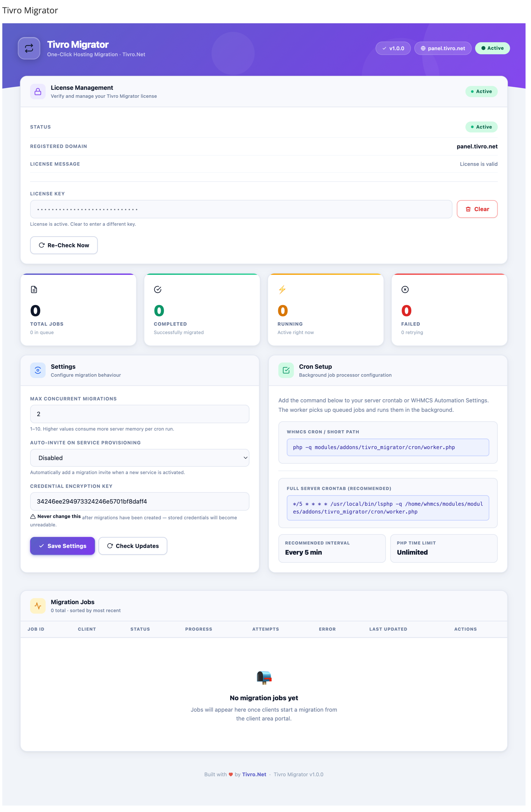This screenshot has height=812, width=531.
Task: Click the green Cron Setup checklist icon
Action: tap(286, 370)
